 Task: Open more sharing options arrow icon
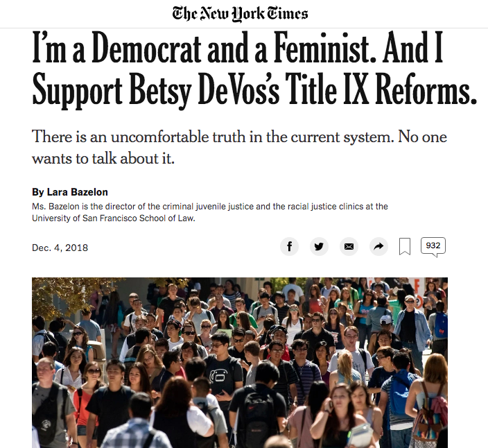378,247
